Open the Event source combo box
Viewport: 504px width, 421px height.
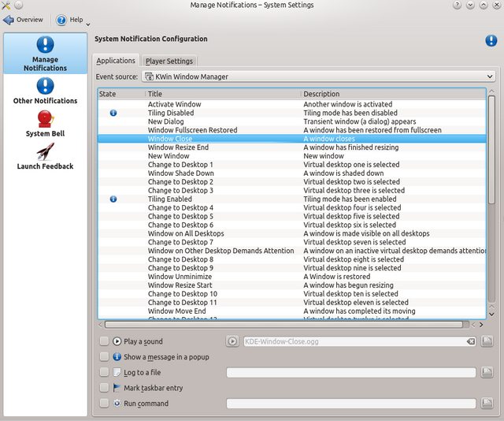tap(318, 76)
